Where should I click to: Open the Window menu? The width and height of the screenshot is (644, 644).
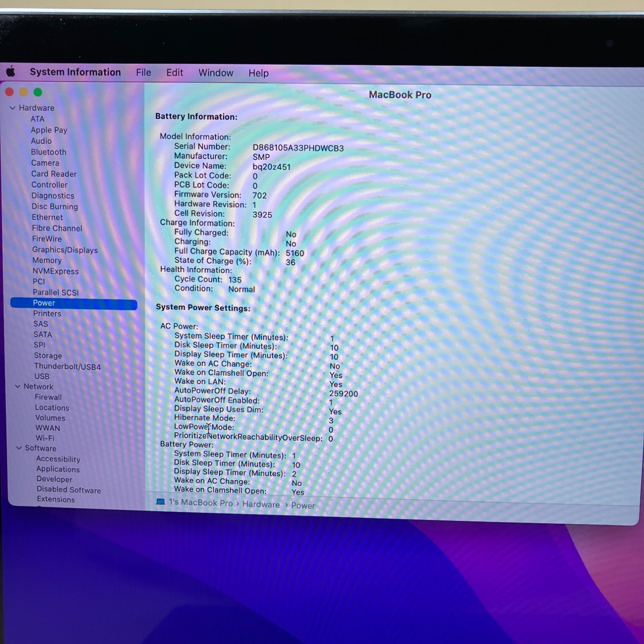tap(216, 73)
